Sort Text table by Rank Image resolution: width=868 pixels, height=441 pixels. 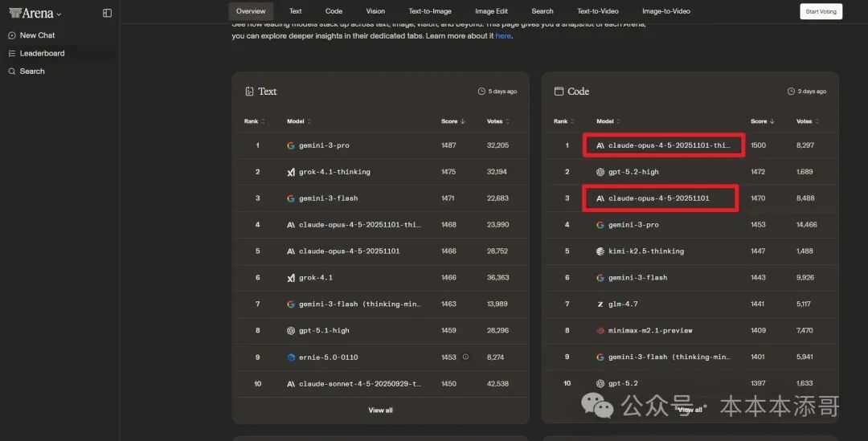255,121
